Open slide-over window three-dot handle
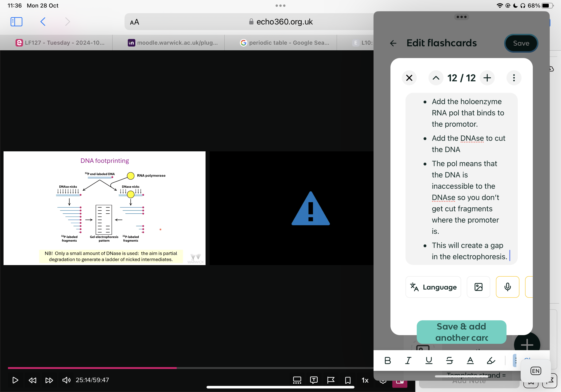 461,17
